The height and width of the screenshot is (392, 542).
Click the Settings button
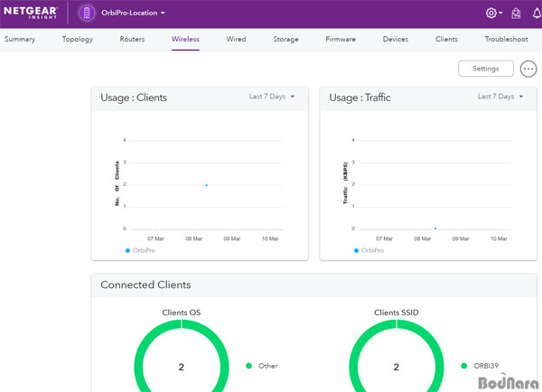[486, 69]
